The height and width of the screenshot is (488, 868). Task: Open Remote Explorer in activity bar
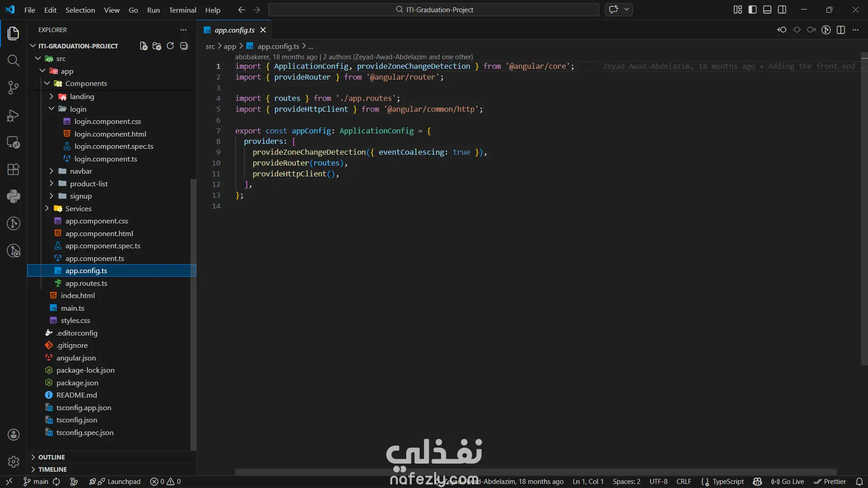[13, 142]
